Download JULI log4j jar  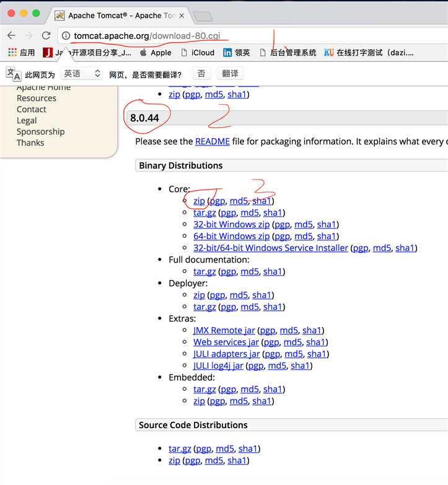coord(218,365)
